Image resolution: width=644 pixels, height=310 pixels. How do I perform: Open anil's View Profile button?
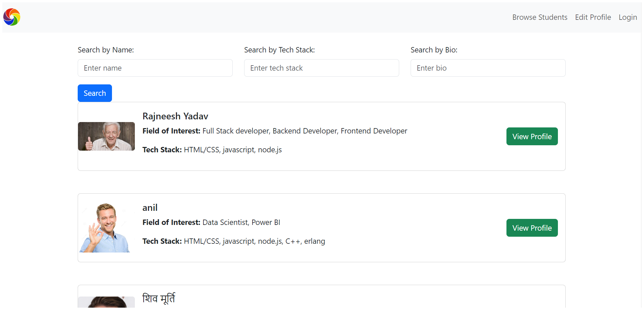click(532, 228)
